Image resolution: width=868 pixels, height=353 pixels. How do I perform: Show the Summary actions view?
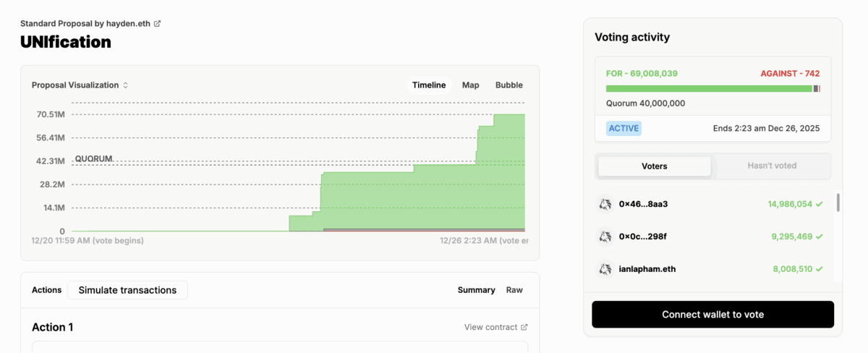tap(476, 290)
